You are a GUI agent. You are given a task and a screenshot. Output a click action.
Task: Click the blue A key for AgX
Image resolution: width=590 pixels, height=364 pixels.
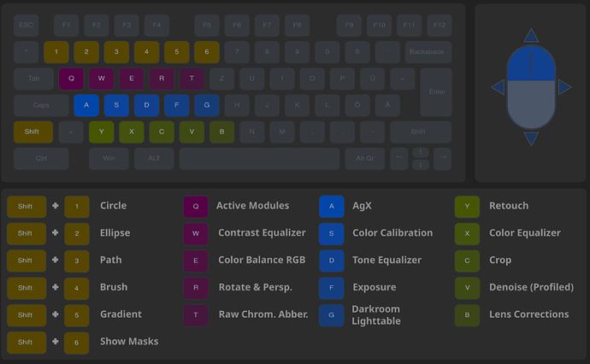click(x=86, y=106)
